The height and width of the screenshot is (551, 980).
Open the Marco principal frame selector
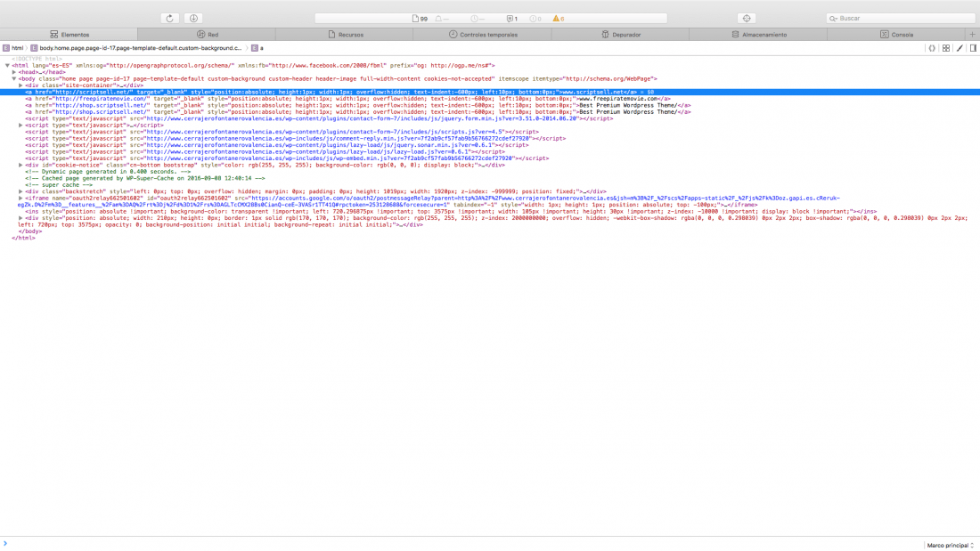click(951, 546)
